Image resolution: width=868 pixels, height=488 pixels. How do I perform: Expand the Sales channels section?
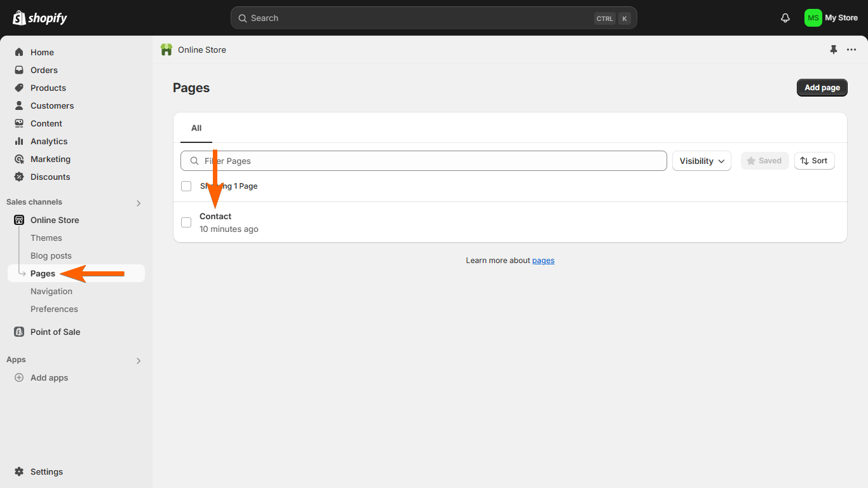[x=139, y=203]
